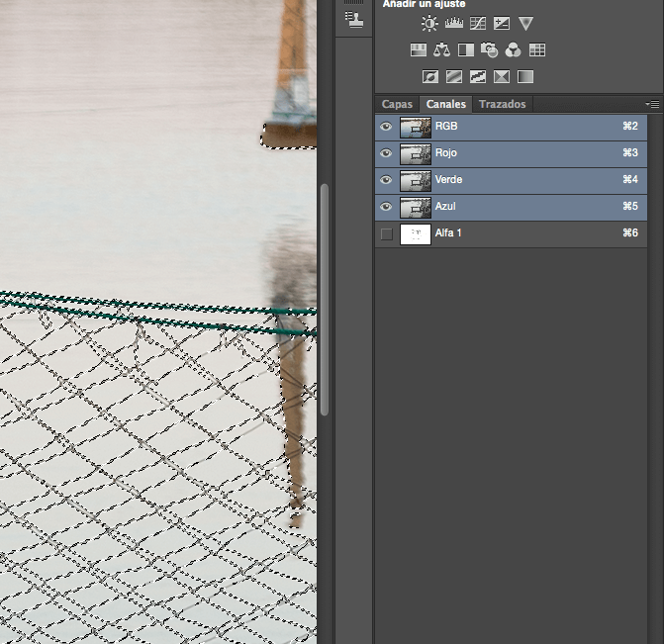664x644 pixels.
Task: Add a Black & White adjustment
Action: [466, 50]
